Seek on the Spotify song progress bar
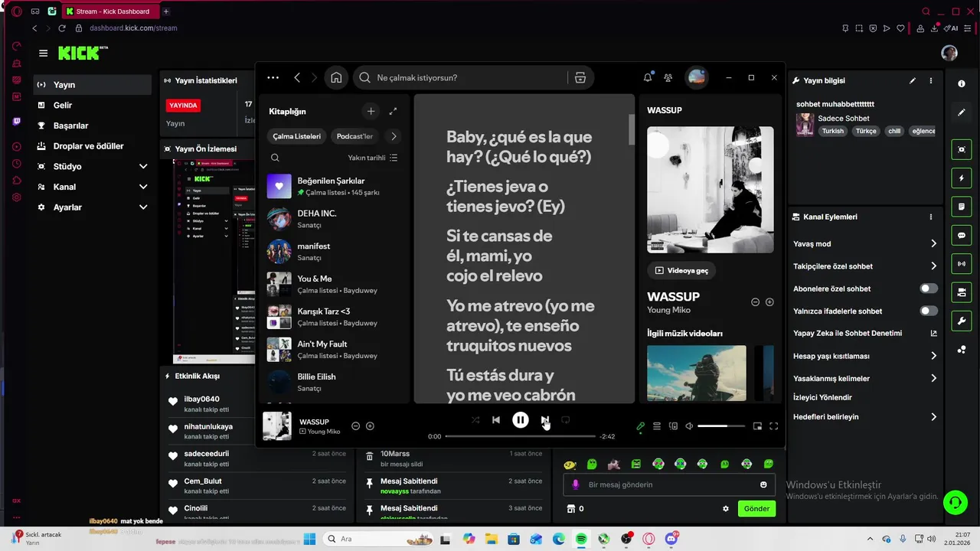980x551 pixels. 520,436
